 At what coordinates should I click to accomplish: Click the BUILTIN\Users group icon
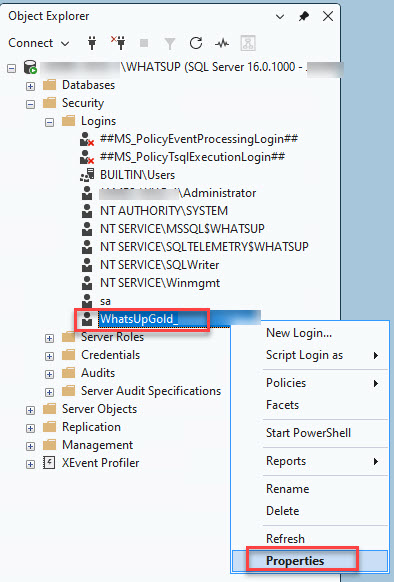(x=87, y=175)
